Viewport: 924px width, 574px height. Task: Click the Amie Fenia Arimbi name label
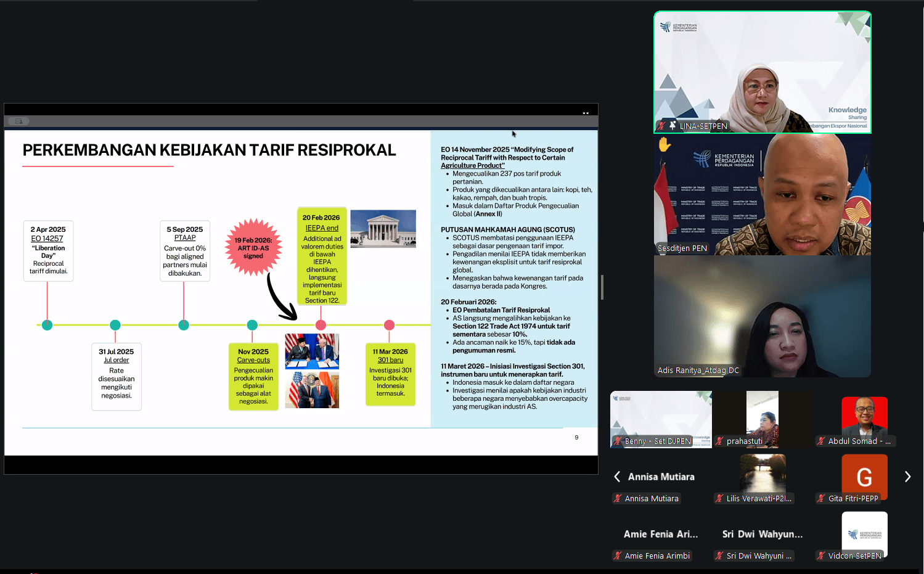[x=657, y=556]
